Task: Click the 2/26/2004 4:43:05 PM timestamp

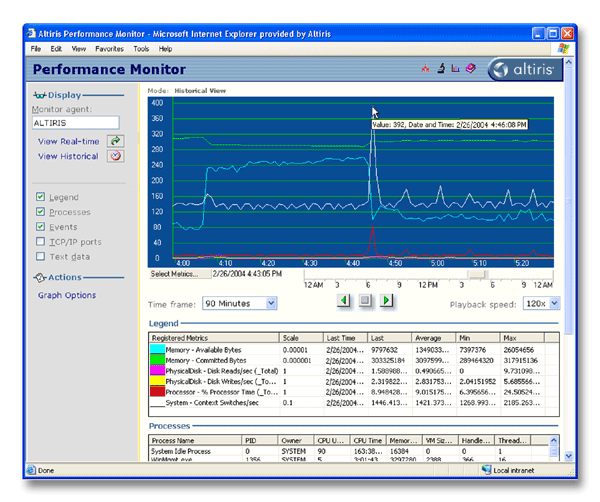Action: tap(247, 274)
